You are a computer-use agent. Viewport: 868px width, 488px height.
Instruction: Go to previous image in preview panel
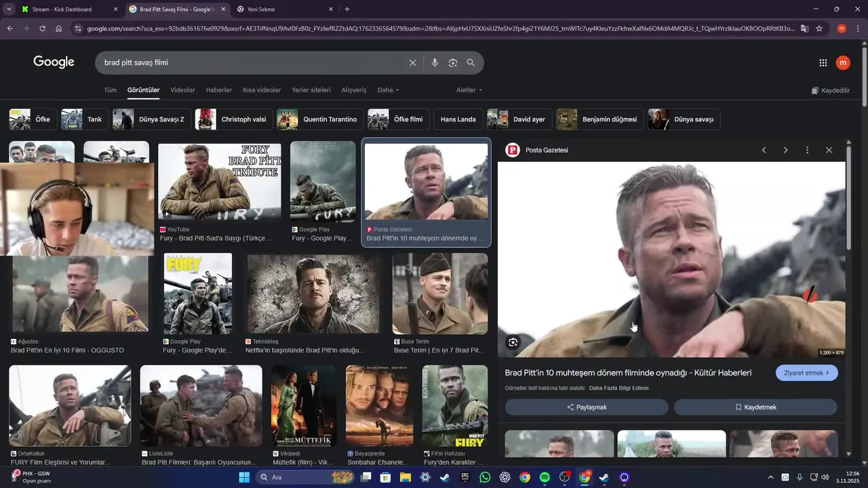point(764,150)
